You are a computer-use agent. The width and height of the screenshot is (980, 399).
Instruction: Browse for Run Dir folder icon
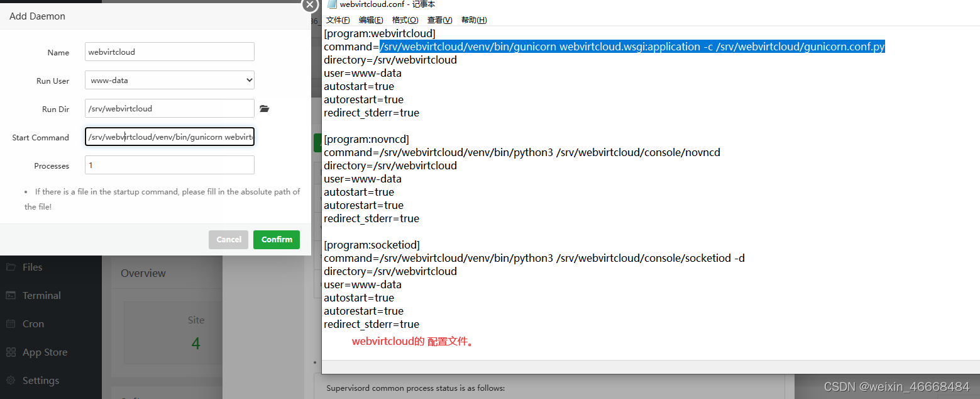(x=265, y=109)
